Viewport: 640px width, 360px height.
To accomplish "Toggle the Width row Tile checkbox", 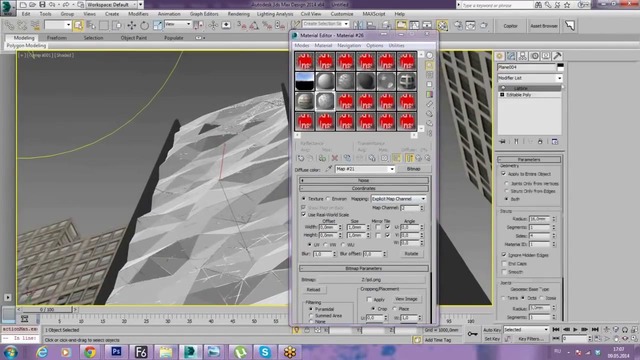I will point(387,227).
